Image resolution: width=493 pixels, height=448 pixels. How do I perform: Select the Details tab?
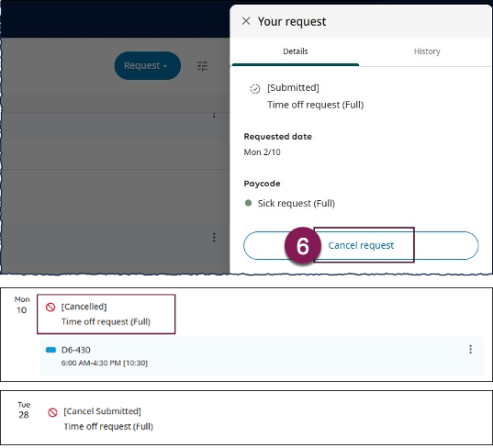coord(296,51)
